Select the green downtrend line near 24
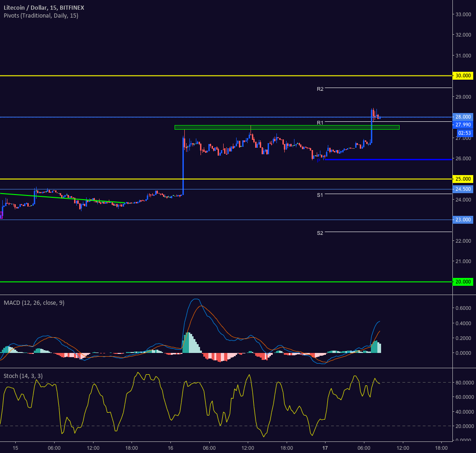The height and width of the screenshot is (453, 476). point(62,198)
